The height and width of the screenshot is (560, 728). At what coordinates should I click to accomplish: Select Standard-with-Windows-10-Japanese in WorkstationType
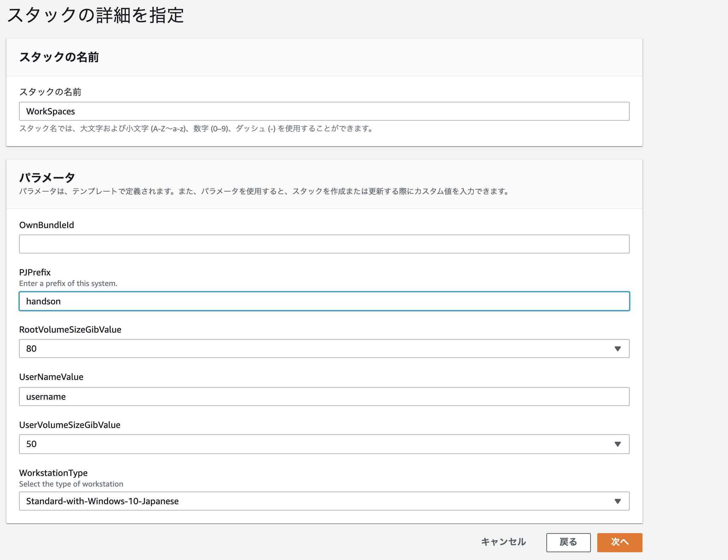click(x=102, y=501)
